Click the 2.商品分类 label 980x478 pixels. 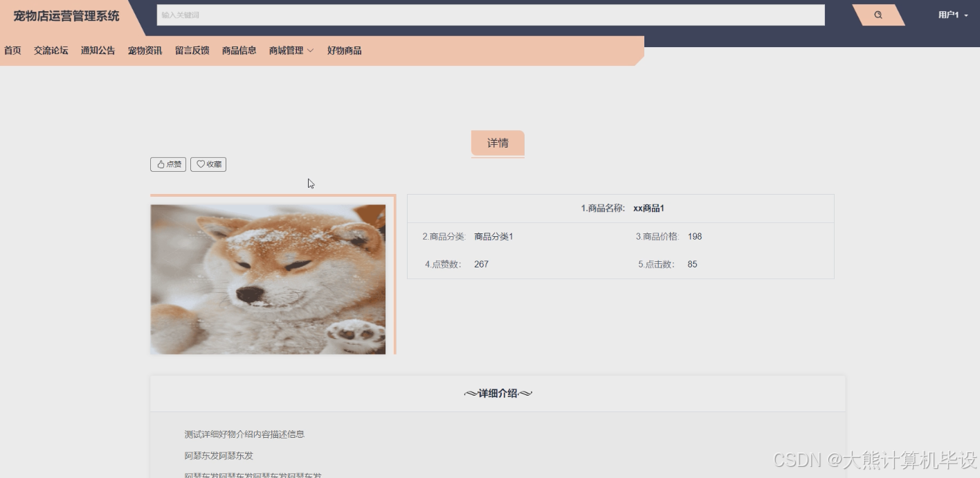(444, 237)
